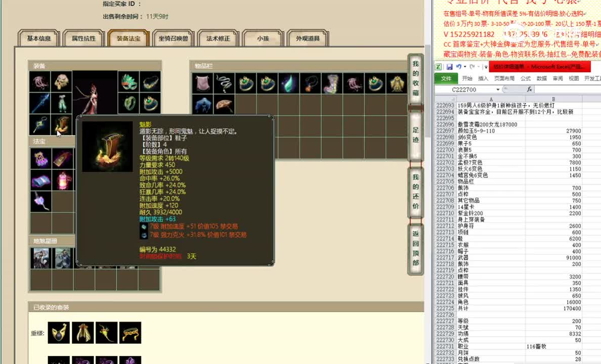
Task: Open the first warrior card in 地煞星图
Action: [40, 258]
